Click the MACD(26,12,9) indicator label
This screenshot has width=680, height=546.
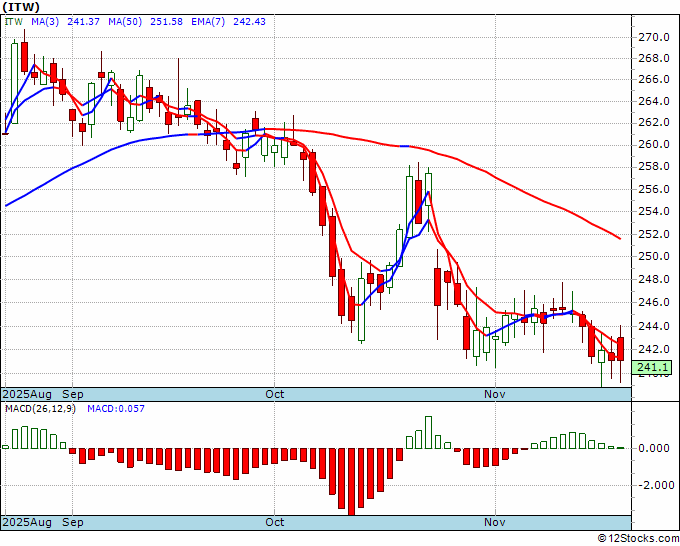(x=40, y=409)
